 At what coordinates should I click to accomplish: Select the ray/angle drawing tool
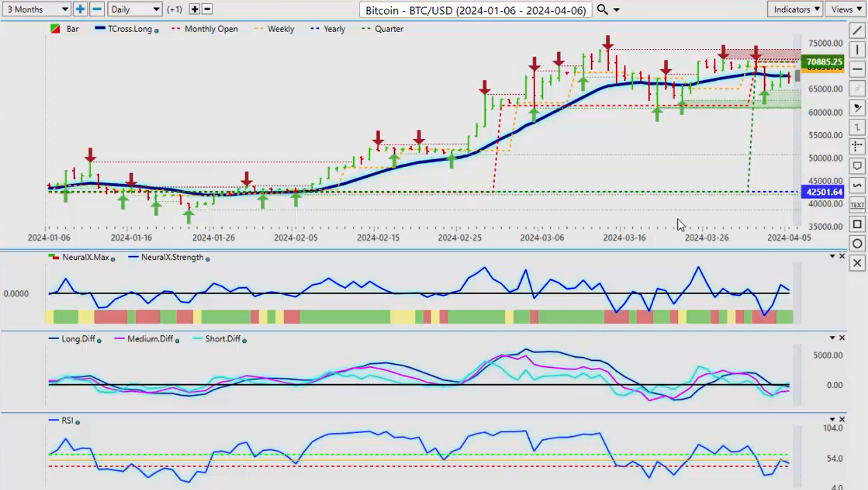pos(857,108)
